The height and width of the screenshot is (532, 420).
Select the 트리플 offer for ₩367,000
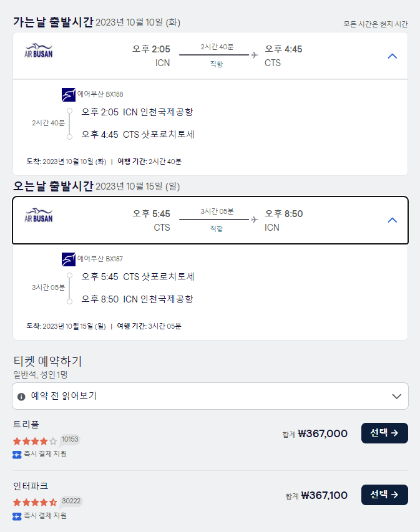click(x=384, y=433)
